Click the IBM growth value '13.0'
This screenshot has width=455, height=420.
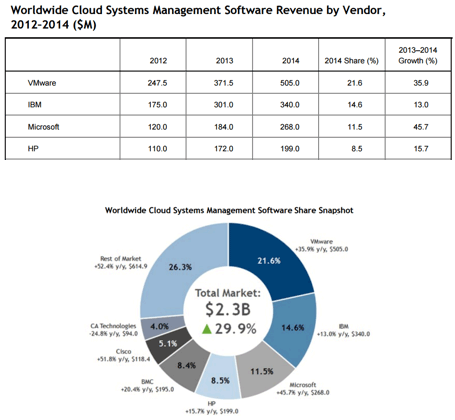pyautogui.click(x=421, y=105)
